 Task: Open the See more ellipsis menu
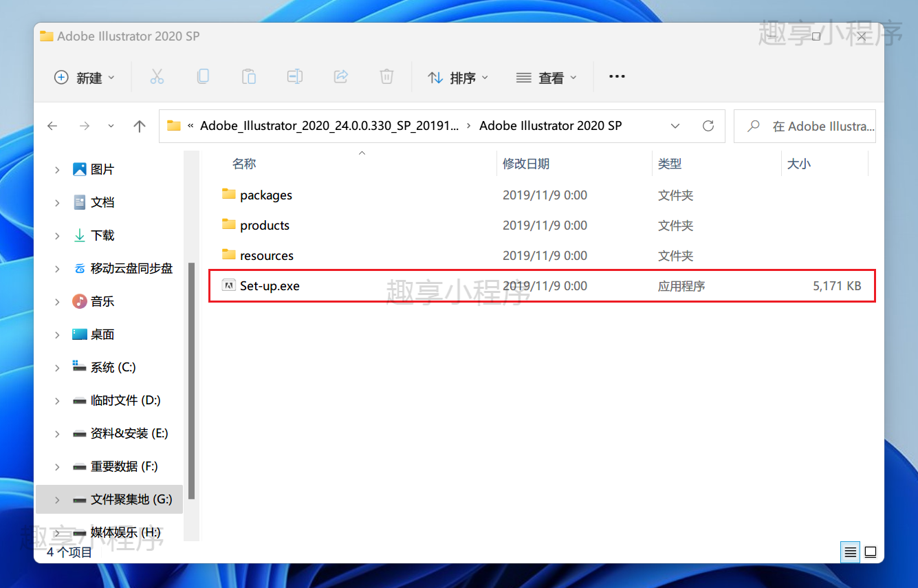click(x=617, y=77)
